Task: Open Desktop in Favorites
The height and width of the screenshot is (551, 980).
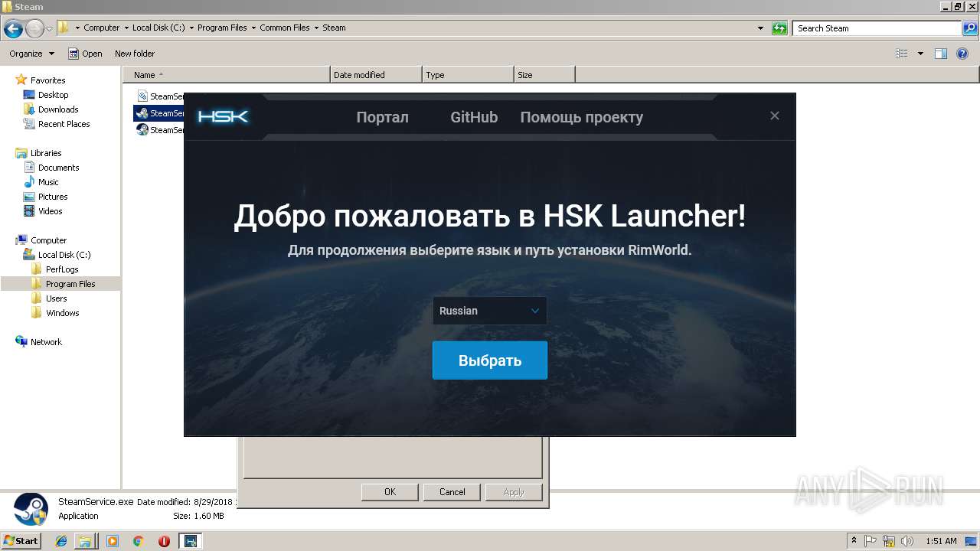Action: tap(53, 95)
